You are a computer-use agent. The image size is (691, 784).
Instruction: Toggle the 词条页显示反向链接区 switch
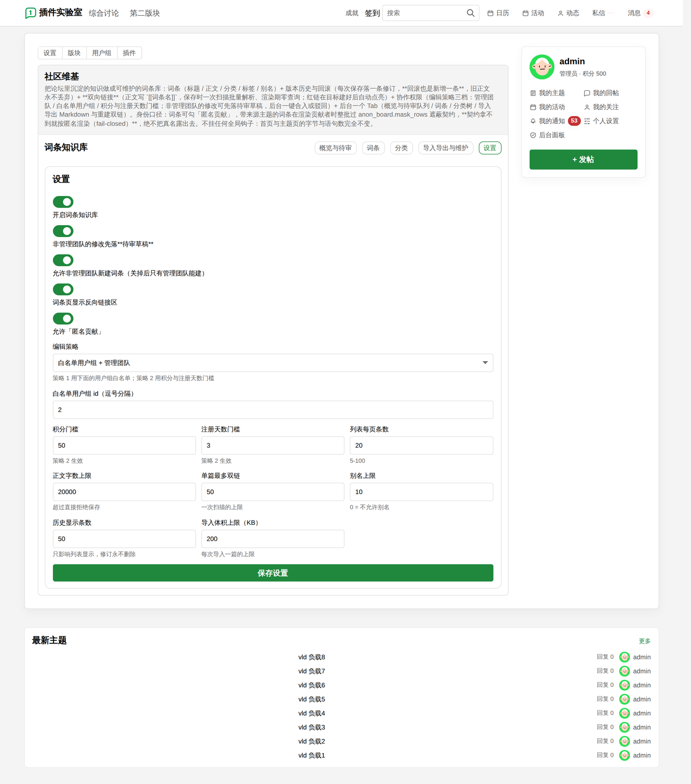tap(63, 289)
